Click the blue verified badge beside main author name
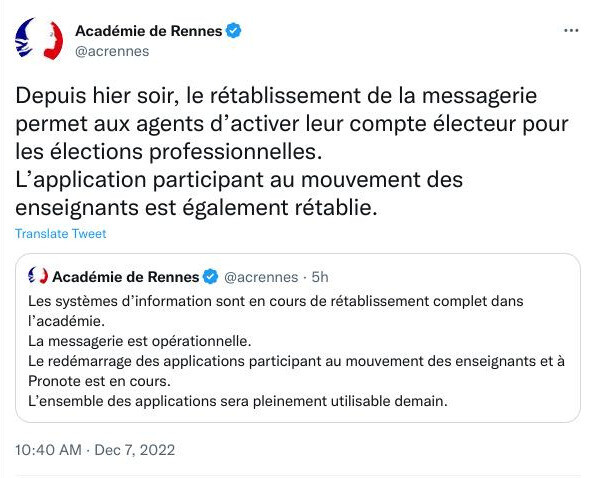This screenshot has width=593, height=478. (x=233, y=31)
